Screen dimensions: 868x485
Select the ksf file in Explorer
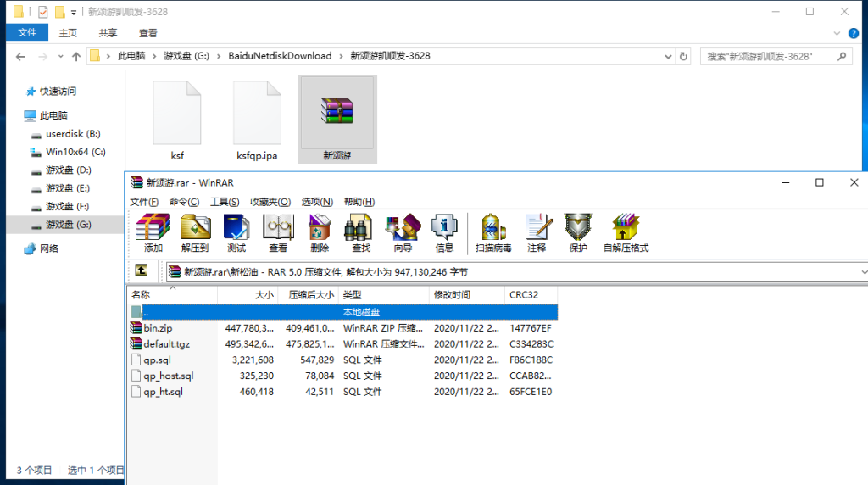[177, 120]
